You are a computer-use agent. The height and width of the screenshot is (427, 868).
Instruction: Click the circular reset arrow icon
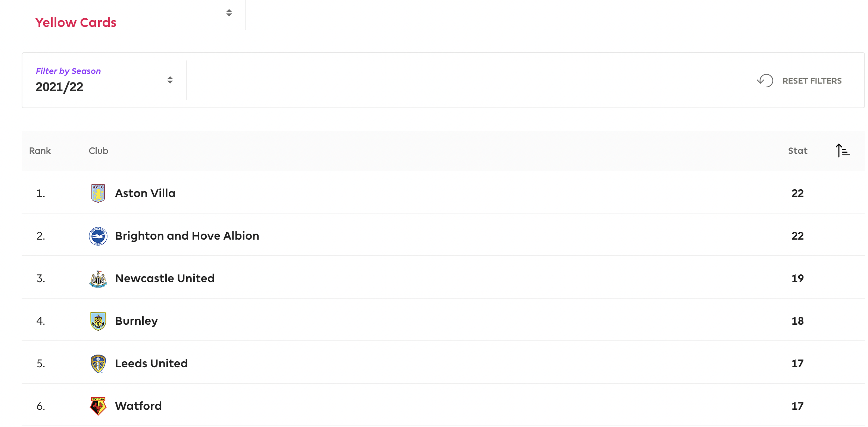pos(765,81)
